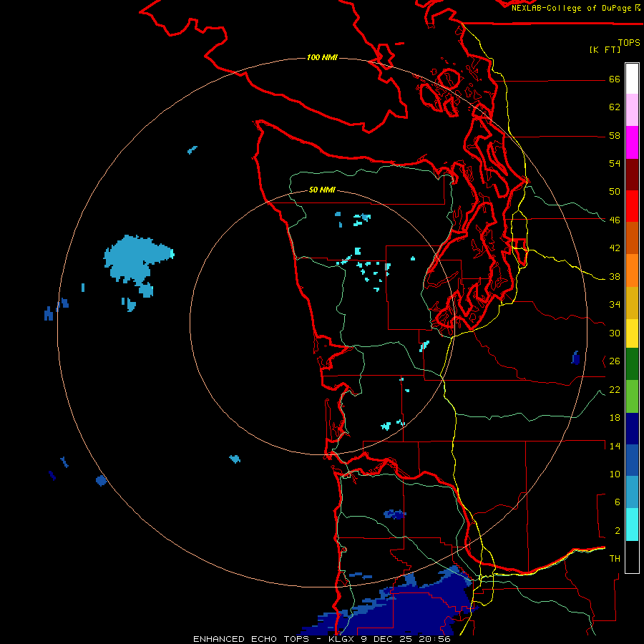The image size is (644, 644).
Task: Click the black TH legend swatch
Action: 632,557
